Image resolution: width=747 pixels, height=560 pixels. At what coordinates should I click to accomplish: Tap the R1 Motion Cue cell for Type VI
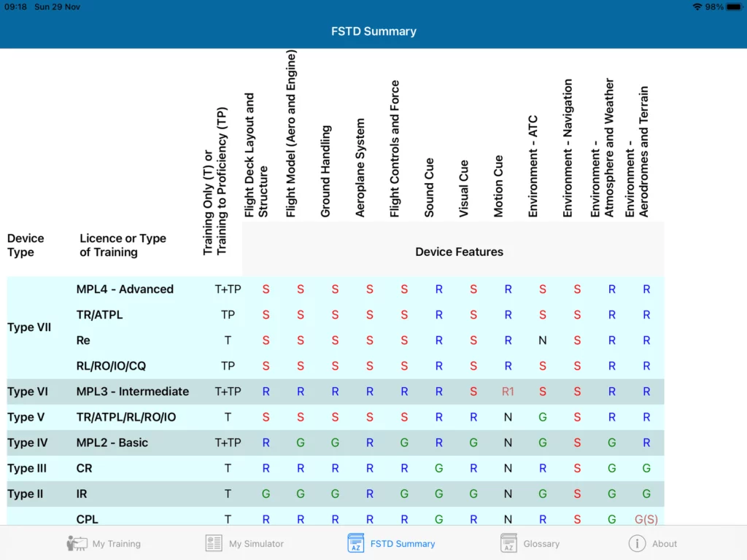[508, 392]
